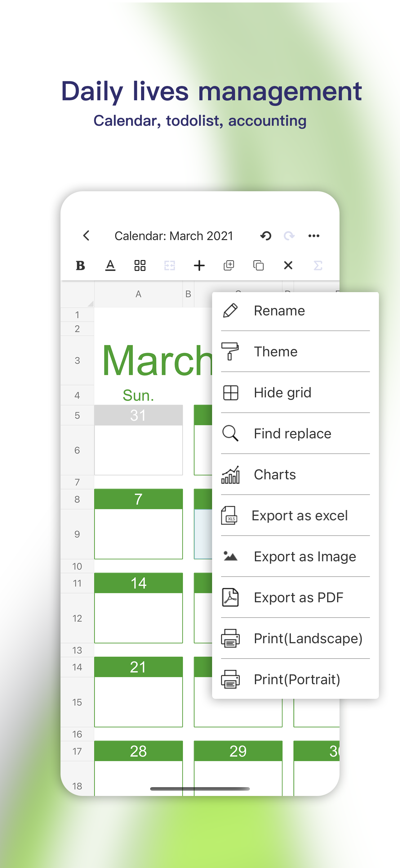Open the Charts option
Image resolution: width=400 pixels, height=868 pixels.
[x=295, y=474]
